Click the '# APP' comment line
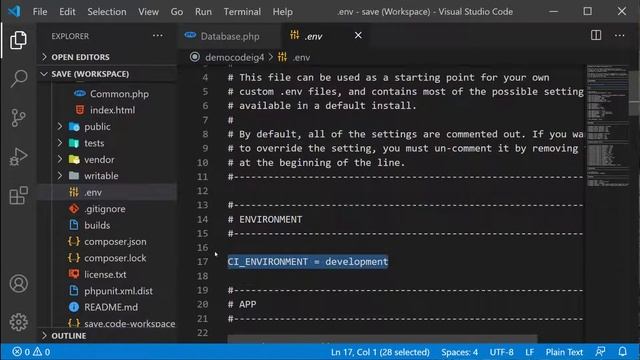 [242, 304]
